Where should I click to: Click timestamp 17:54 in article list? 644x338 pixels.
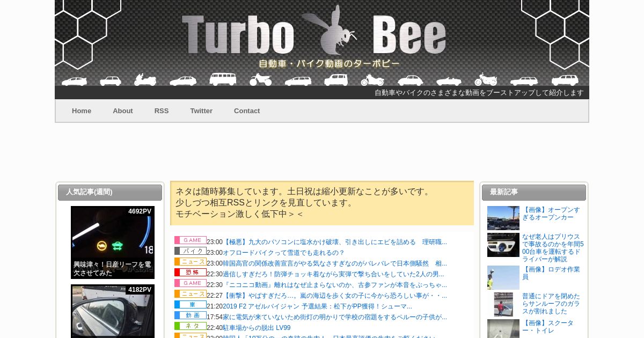click(215, 317)
